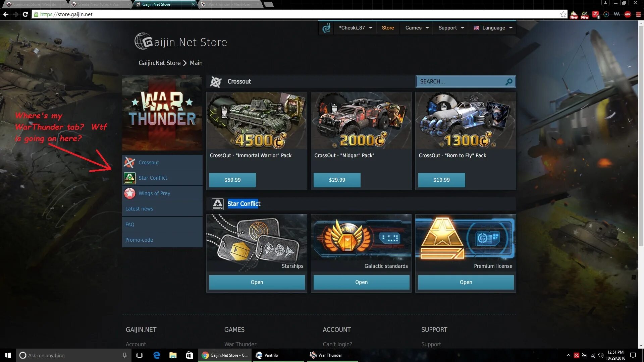Expand the Support dropdown menu
The height and width of the screenshot is (362, 644).
tap(451, 28)
